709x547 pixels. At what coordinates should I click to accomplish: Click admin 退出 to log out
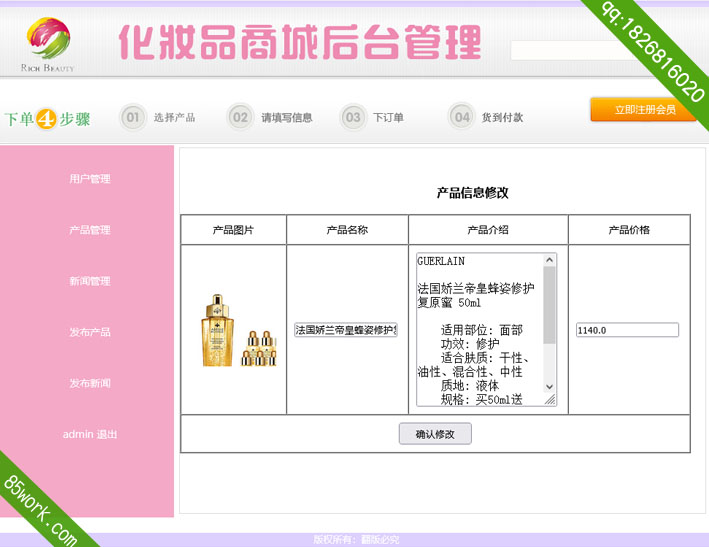[90, 434]
